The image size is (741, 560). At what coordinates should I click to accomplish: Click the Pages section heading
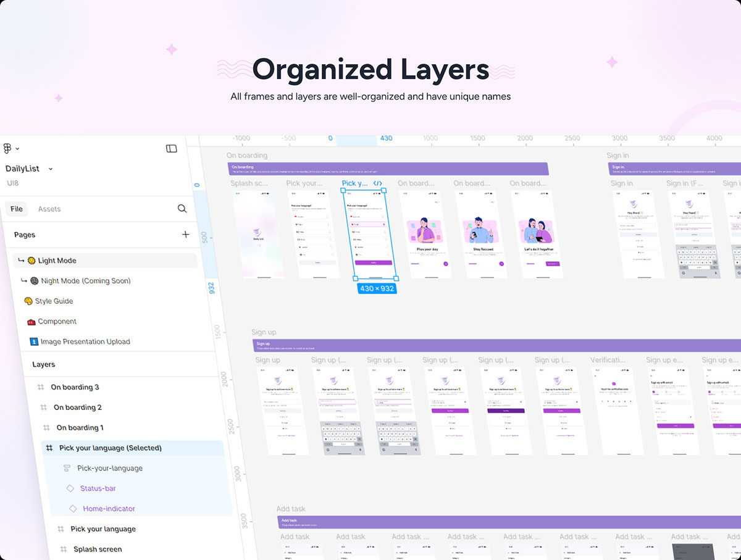25,235
